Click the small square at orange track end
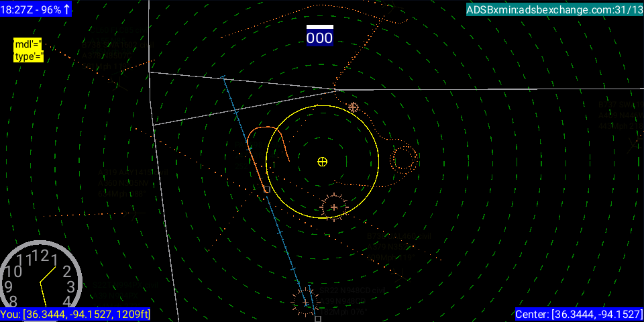The height and width of the screenshot is (322, 644). [x=266, y=191]
